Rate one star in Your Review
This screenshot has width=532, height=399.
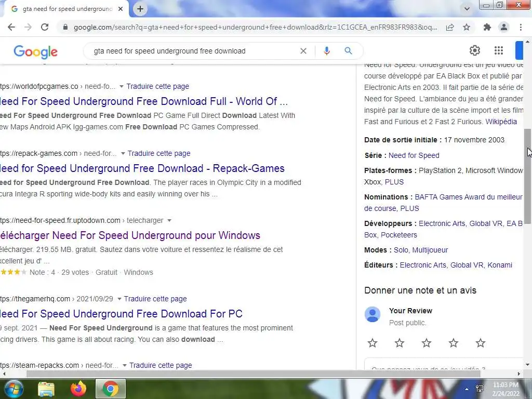click(x=373, y=343)
